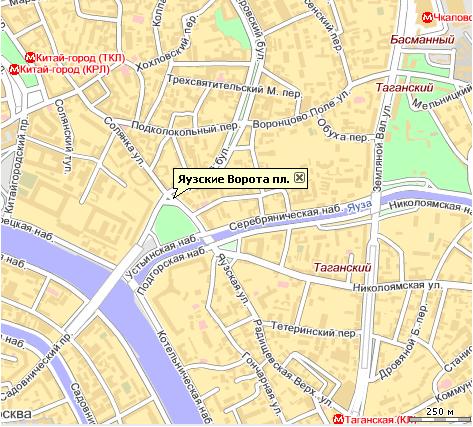Click the Подколокольный пер. street label
473x427 pixels.
click(185, 128)
